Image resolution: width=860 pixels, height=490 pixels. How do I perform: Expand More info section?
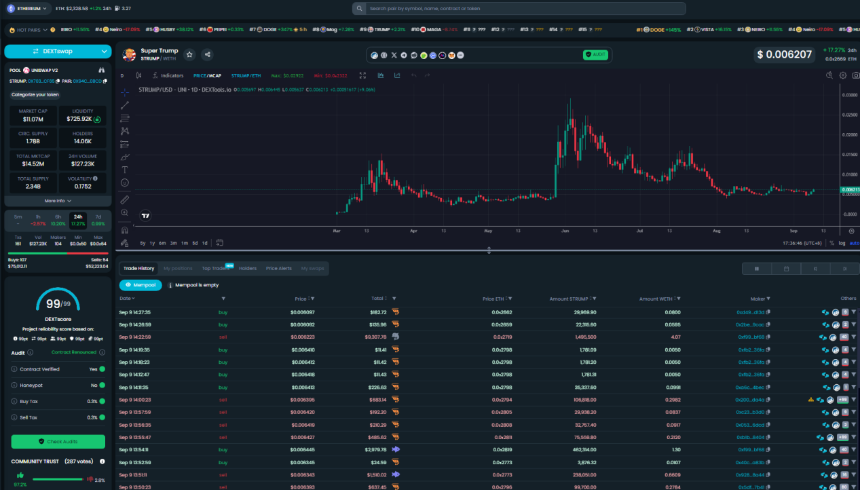[x=58, y=201]
